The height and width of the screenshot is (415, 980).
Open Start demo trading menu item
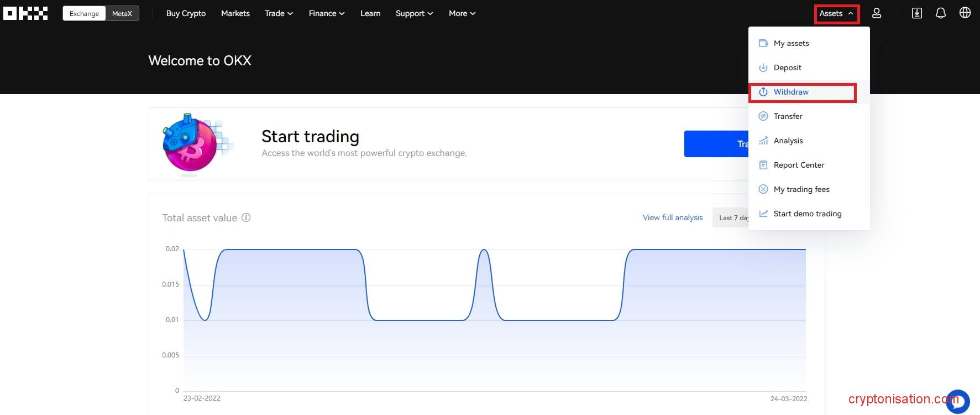pos(807,214)
